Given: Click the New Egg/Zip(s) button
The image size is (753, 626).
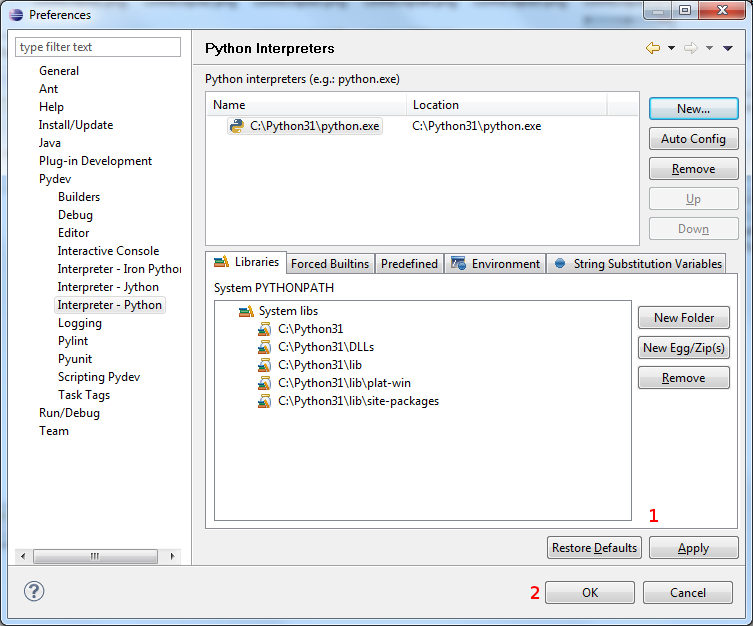Looking at the screenshot, I should point(684,348).
